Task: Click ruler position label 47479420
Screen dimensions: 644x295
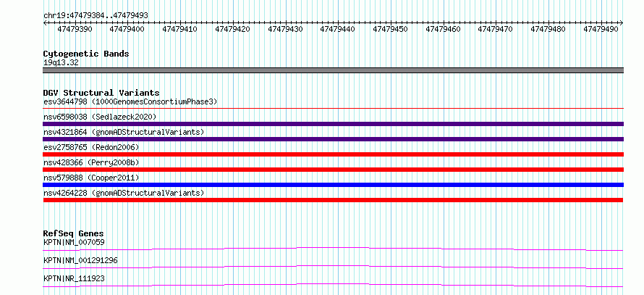Action: [232, 29]
